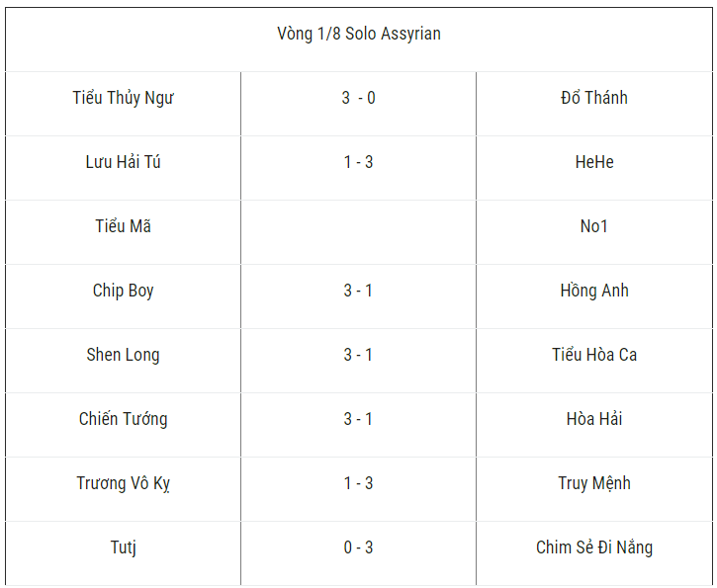Screen dimensions: 717x588
Task: Click the player name Trương Vô Kỵ
Action: (124, 483)
